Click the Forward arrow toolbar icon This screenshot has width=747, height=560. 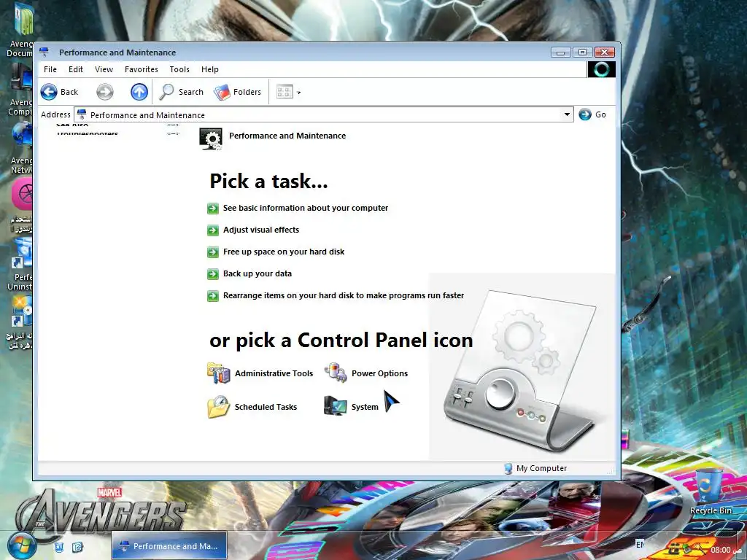[x=105, y=92]
